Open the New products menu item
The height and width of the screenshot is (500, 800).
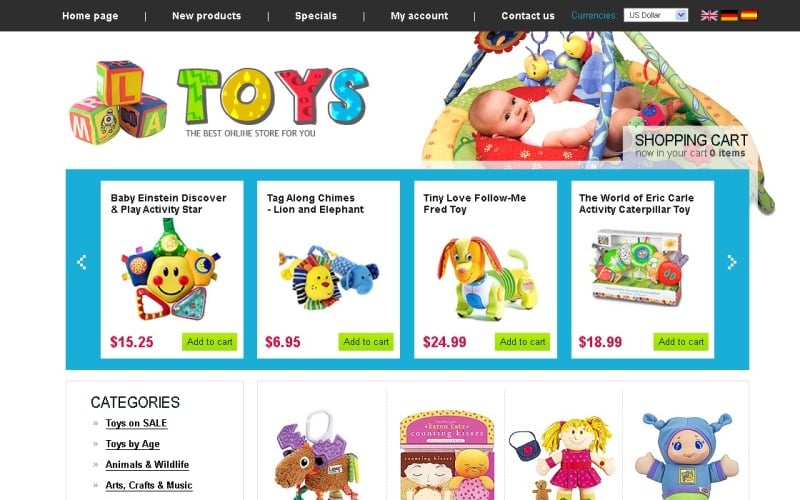click(x=207, y=16)
